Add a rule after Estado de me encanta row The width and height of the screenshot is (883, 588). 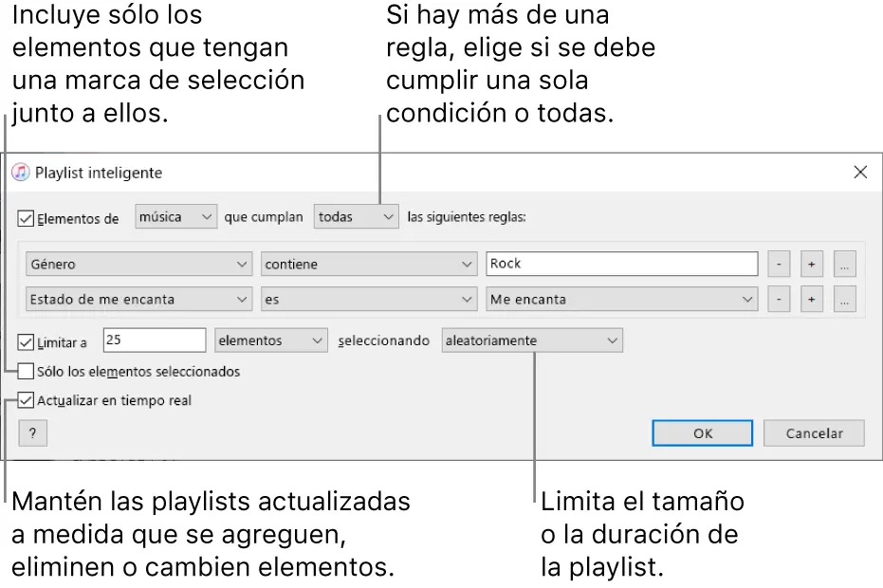click(x=812, y=300)
